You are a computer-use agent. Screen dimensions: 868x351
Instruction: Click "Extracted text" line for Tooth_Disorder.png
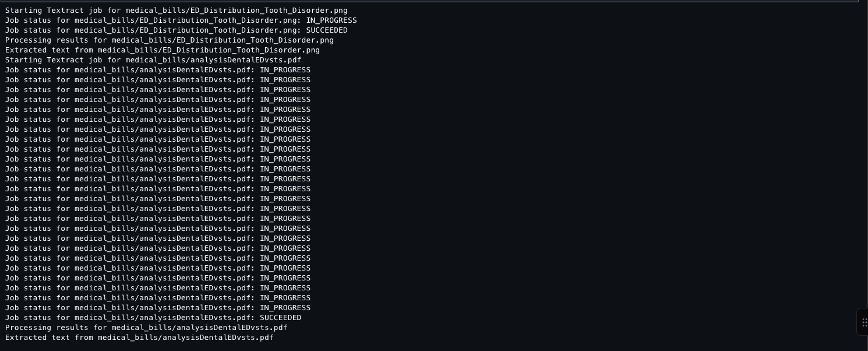point(162,50)
